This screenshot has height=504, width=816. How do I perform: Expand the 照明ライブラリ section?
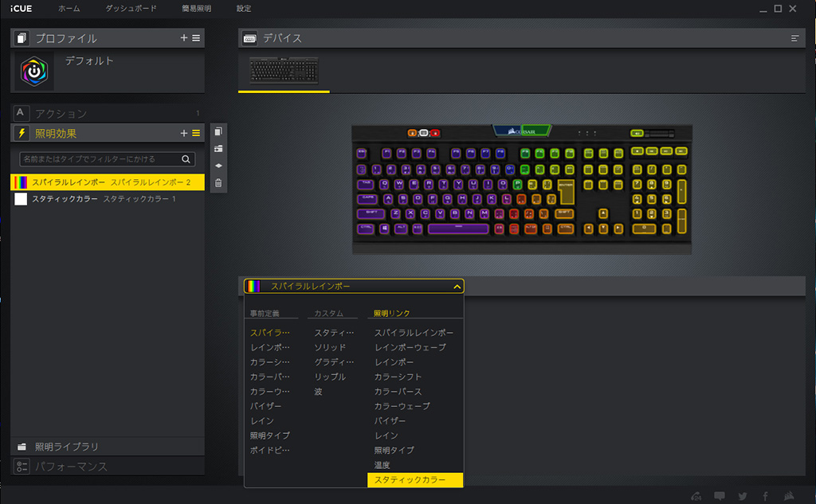click(x=67, y=447)
